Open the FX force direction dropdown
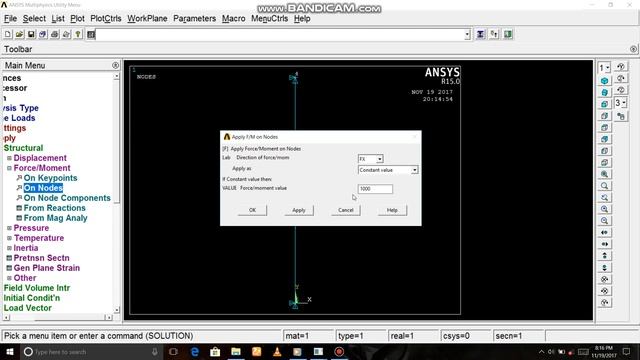 (x=380, y=159)
